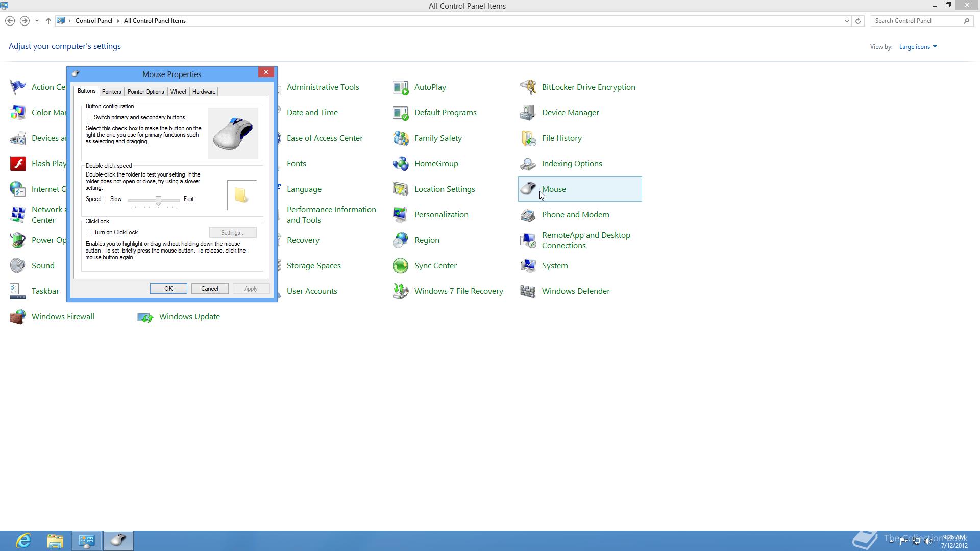The width and height of the screenshot is (980, 551).
Task: Open the HomeGroup icon
Action: pos(400,164)
